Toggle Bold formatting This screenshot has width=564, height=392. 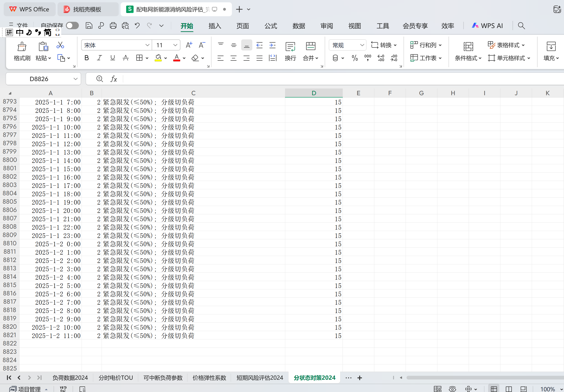coord(87,58)
